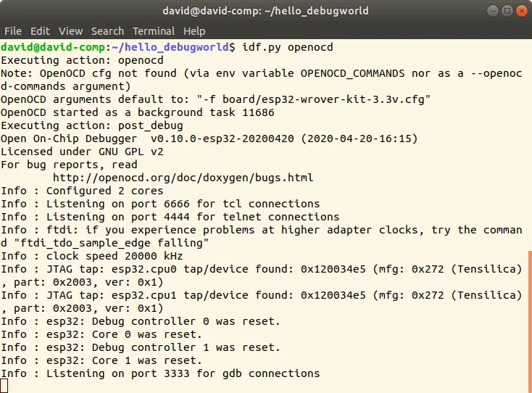Open the View menu
Viewport: 532px width, 393px height.
coord(71,31)
